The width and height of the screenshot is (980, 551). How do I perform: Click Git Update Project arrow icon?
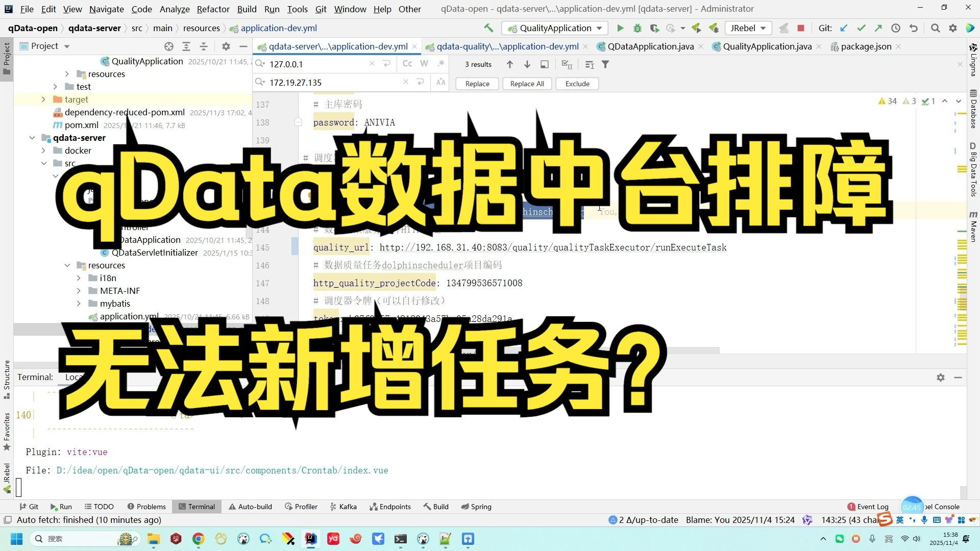[844, 28]
